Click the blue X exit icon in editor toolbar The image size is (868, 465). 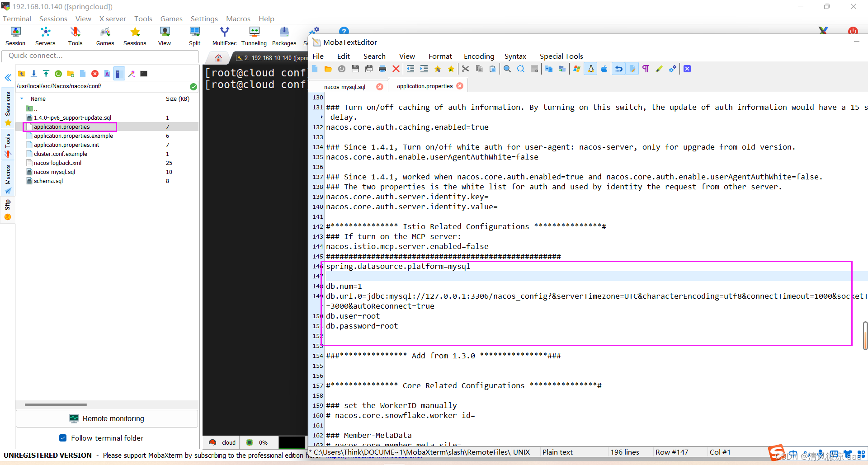[x=687, y=69]
